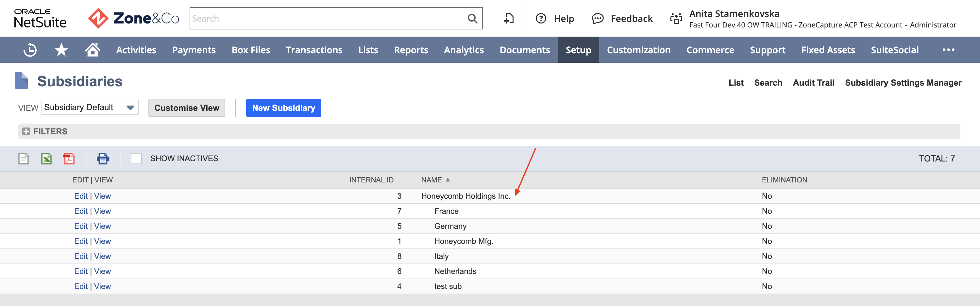This screenshot has height=306, width=980.
Task: Open the Analytics menu
Action: click(464, 50)
